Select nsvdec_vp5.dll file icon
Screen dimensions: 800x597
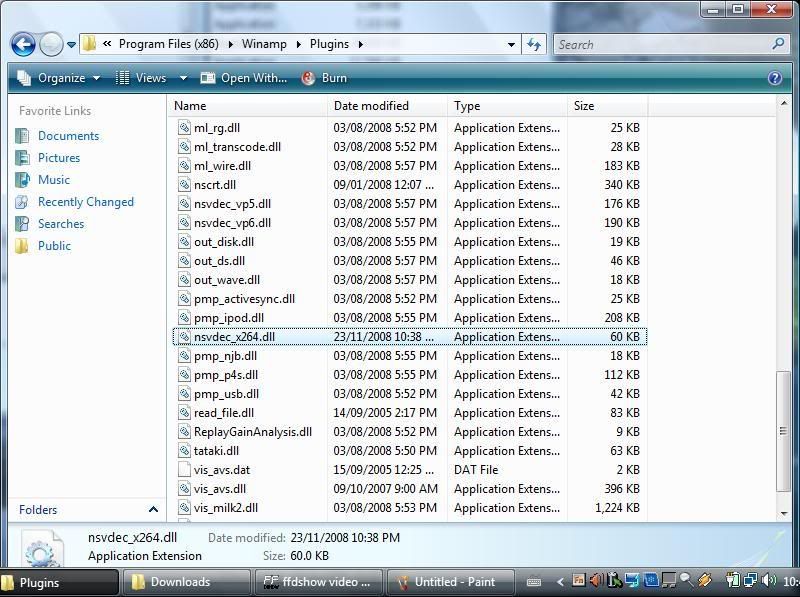point(184,204)
